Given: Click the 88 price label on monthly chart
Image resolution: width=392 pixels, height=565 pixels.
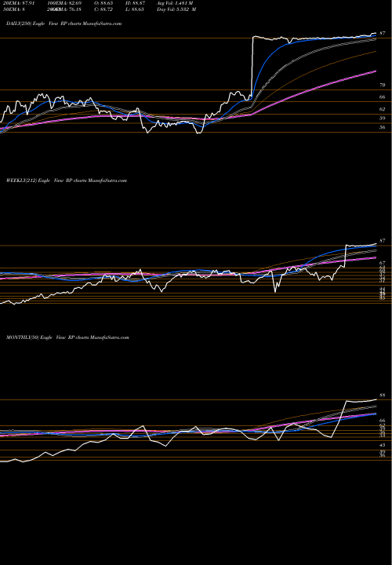Looking at the screenshot, I should tap(383, 395).
